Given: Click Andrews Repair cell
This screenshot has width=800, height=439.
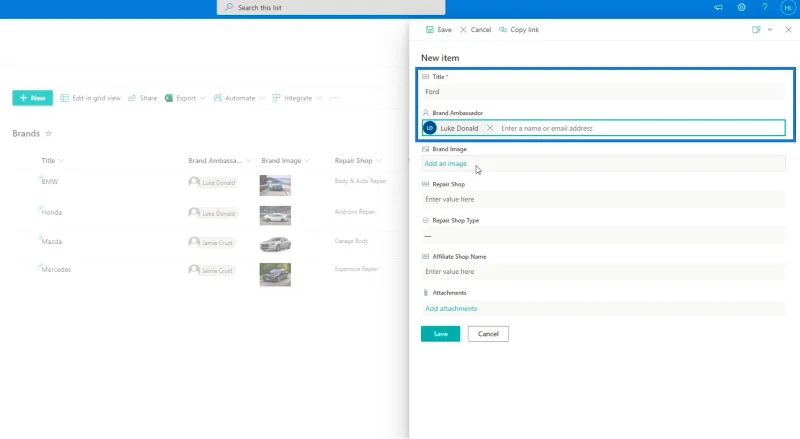Looking at the screenshot, I should (x=355, y=211).
